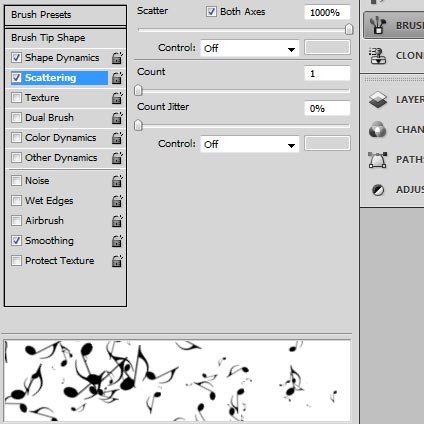Enable the Airbrush checkbox
The image size is (424, 424).
[x=16, y=221]
